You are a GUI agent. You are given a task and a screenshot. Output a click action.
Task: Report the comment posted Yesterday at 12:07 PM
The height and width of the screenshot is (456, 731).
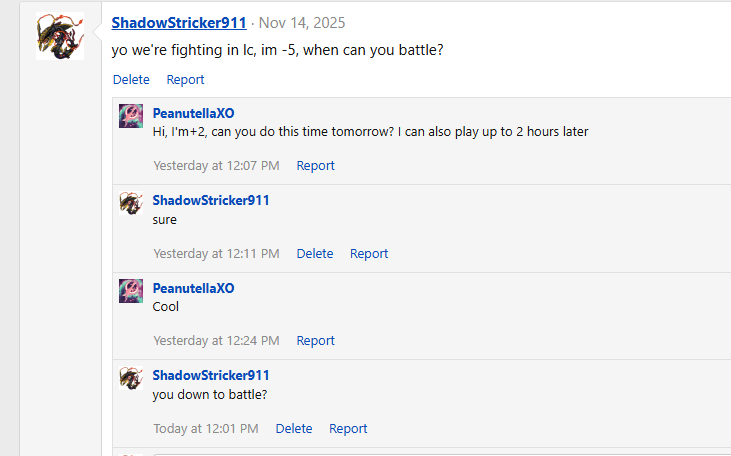click(x=315, y=166)
